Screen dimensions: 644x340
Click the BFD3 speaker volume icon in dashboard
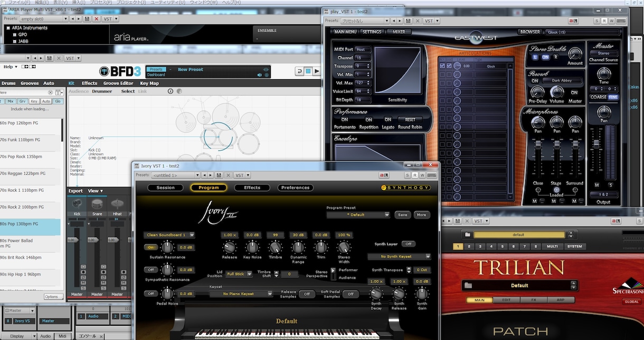coord(260,75)
